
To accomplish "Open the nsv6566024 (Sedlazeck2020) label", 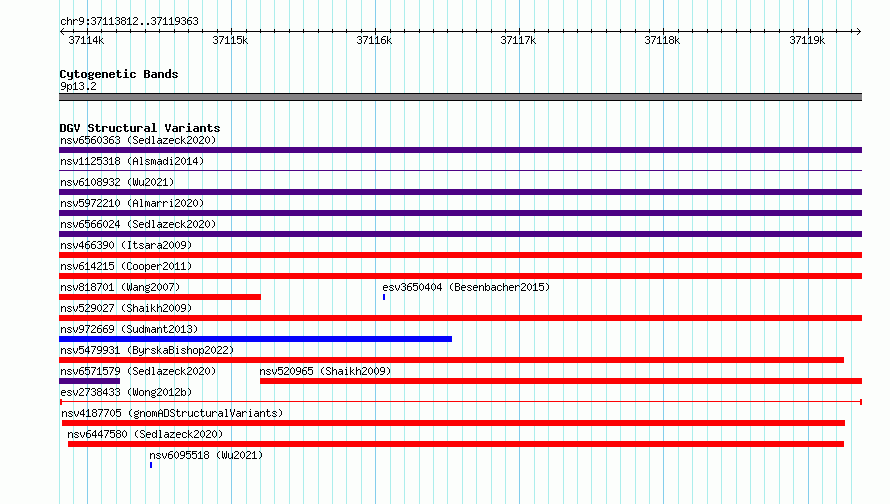I will pyautogui.click(x=138, y=224).
